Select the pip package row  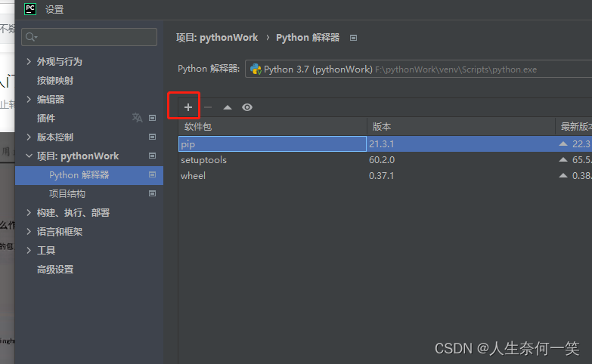[385, 143]
